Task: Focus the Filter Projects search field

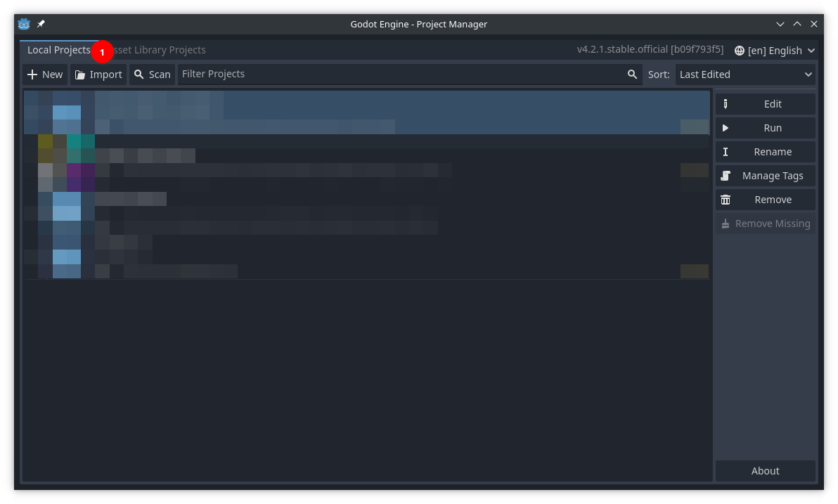Action: (x=410, y=75)
